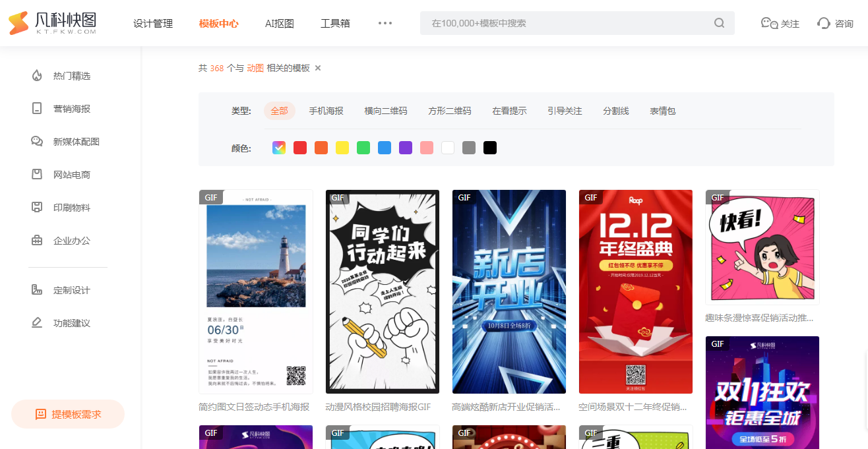
Task: Open the 双11狂欢 poster thumbnail
Action: 762,392
